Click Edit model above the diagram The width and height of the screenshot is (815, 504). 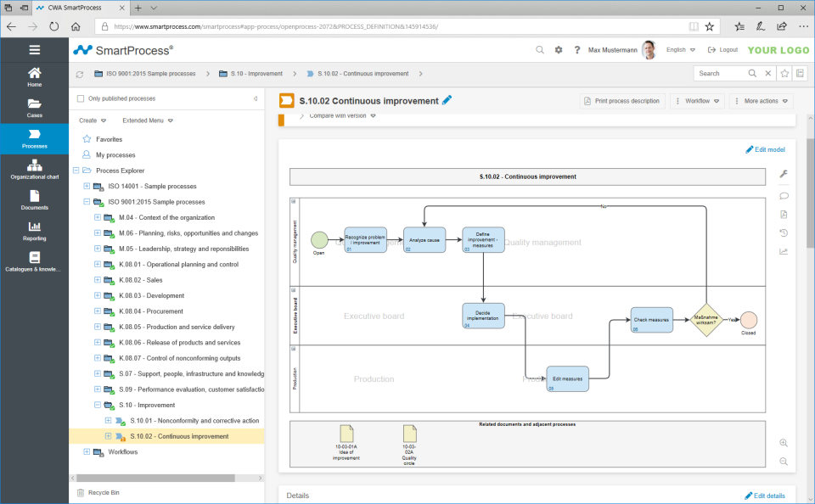765,149
